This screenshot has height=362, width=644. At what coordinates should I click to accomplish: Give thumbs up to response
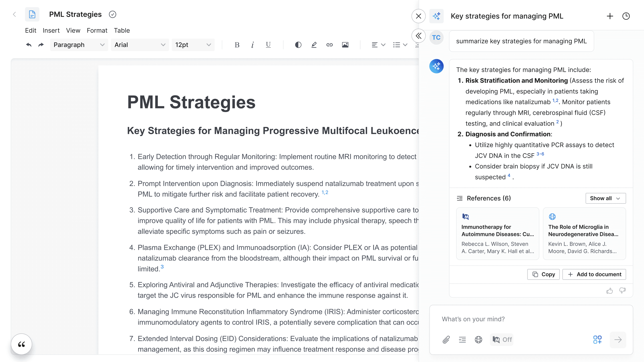click(609, 291)
